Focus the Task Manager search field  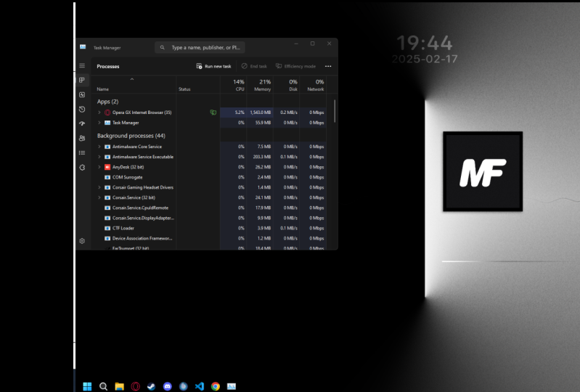click(x=200, y=47)
